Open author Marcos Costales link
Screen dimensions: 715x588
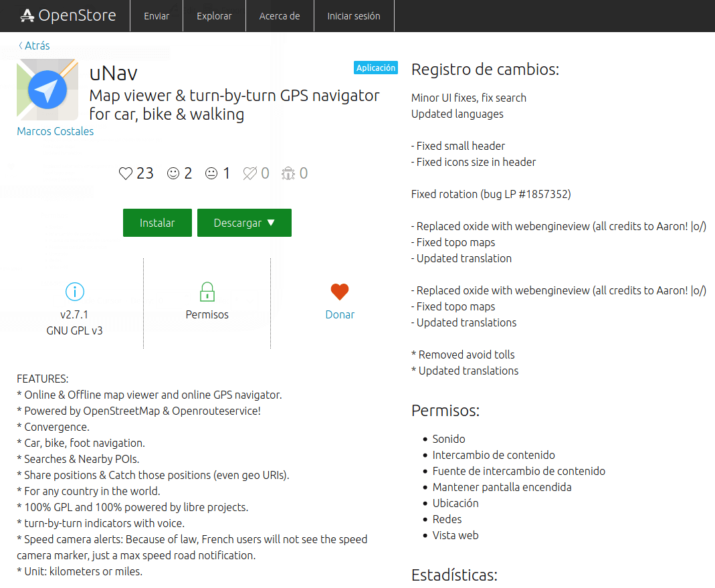click(x=55, y=131)
